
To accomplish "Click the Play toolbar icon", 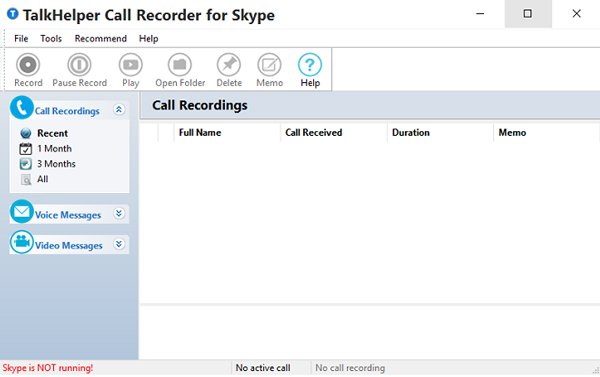I will [130, 64].
